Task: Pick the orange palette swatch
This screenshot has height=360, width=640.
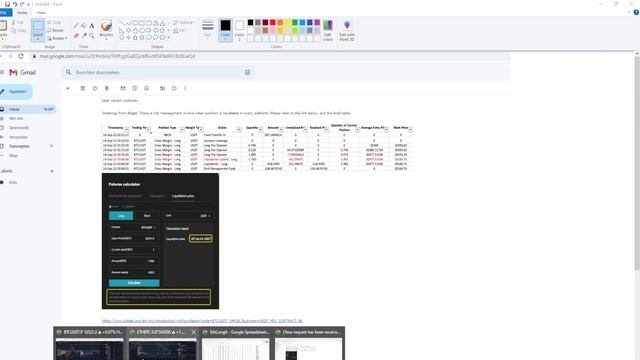Action: coord(280,22)
